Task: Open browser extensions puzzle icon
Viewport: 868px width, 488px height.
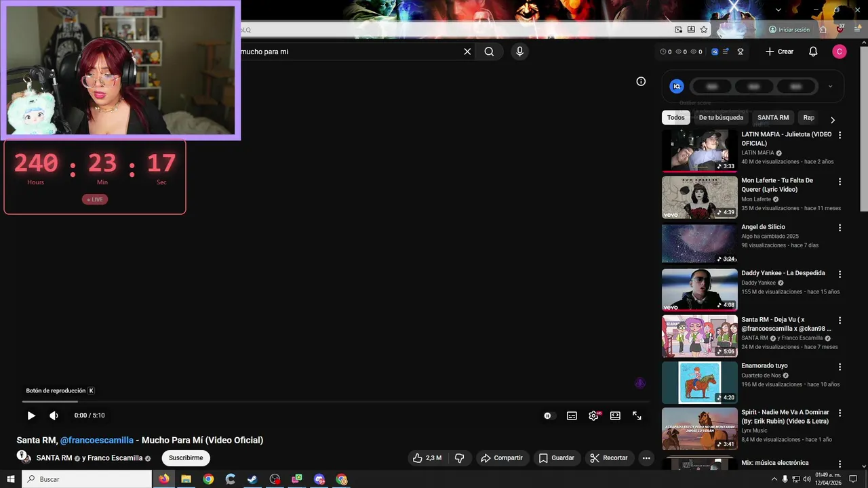Action: coord(823,30)
